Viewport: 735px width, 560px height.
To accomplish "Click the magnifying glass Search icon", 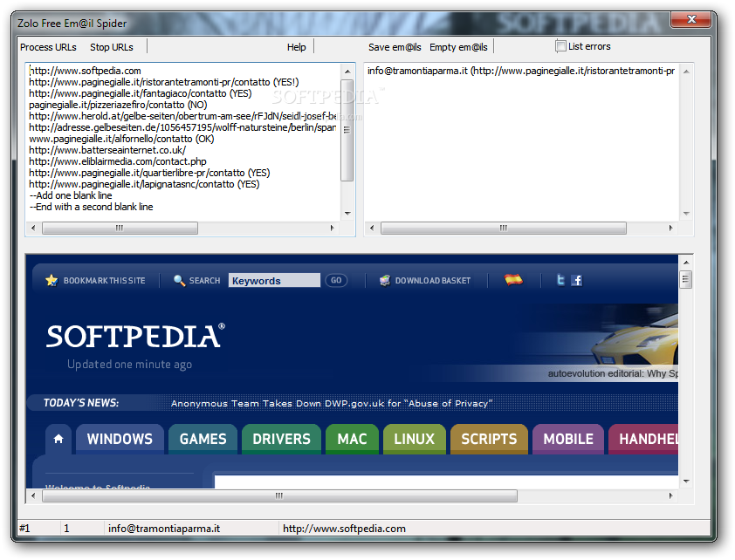I will point(179,280).
